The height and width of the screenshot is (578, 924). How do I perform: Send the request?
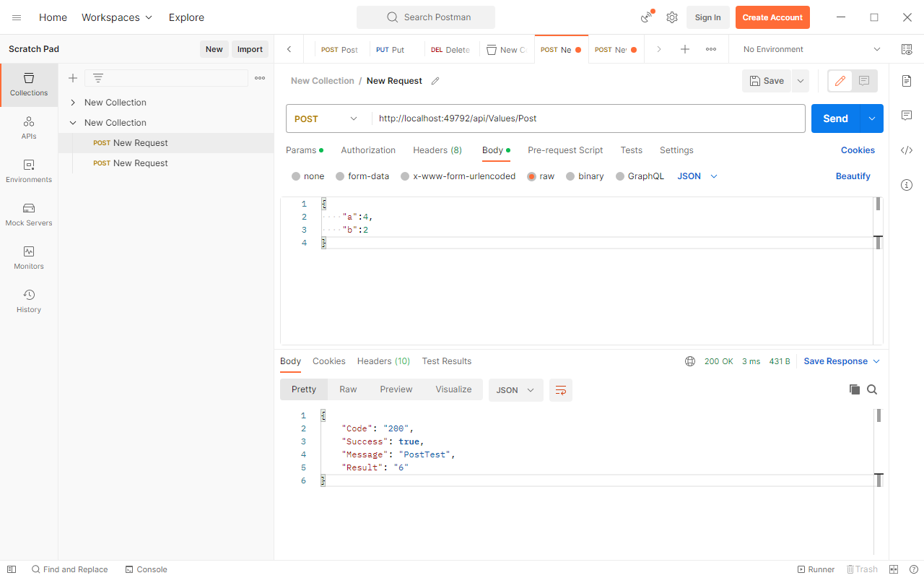coord(836,118)
